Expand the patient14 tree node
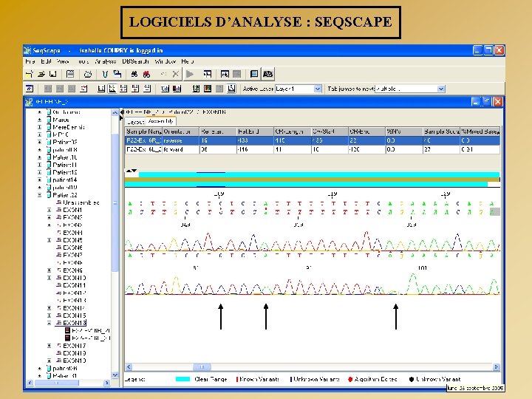Viewport: 532px width, 399px height. click(x=40, y=180)
